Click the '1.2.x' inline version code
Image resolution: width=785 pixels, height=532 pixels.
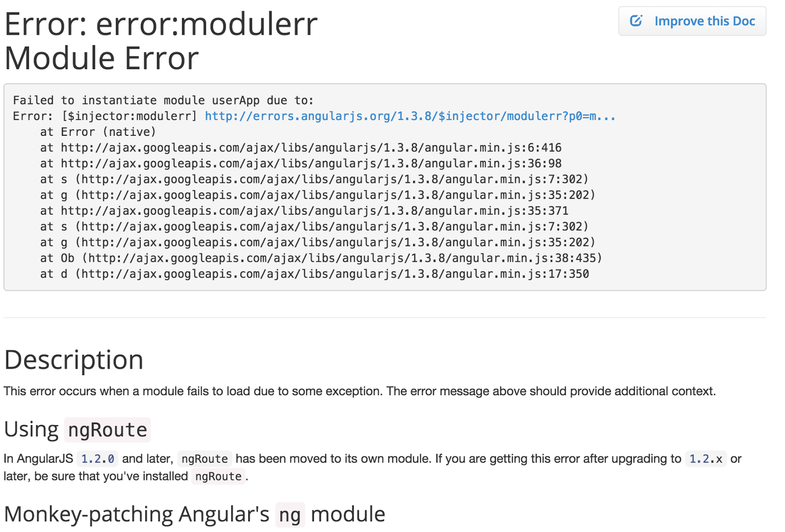click(706, 459)
